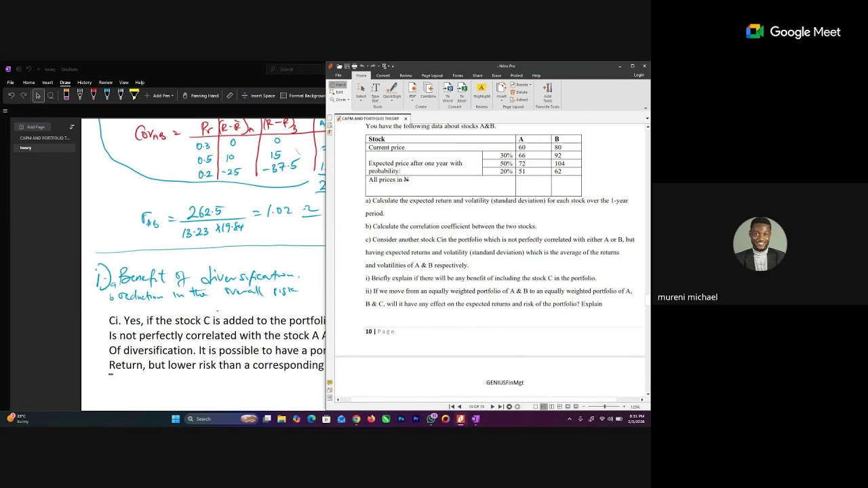Click the OneNote Search box

tap(296, 69)
